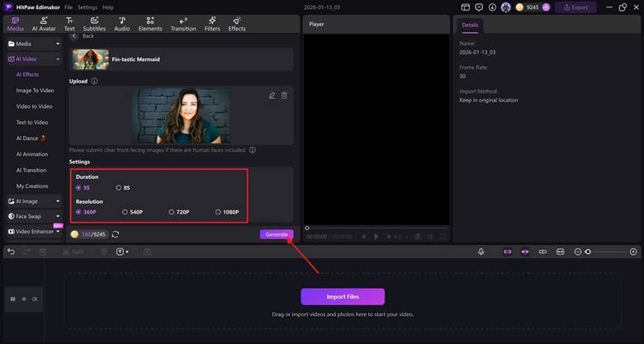Open the Transition tab
Image resolution: width=644 pixels, height=344 pixels.
coord(183,24)
